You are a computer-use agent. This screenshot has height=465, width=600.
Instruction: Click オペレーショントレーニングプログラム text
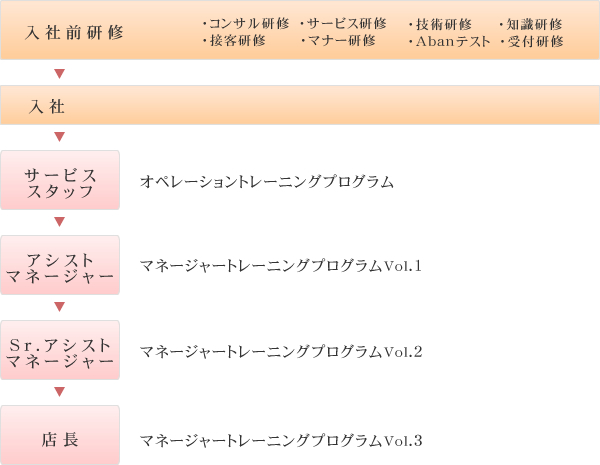[267, 181]
